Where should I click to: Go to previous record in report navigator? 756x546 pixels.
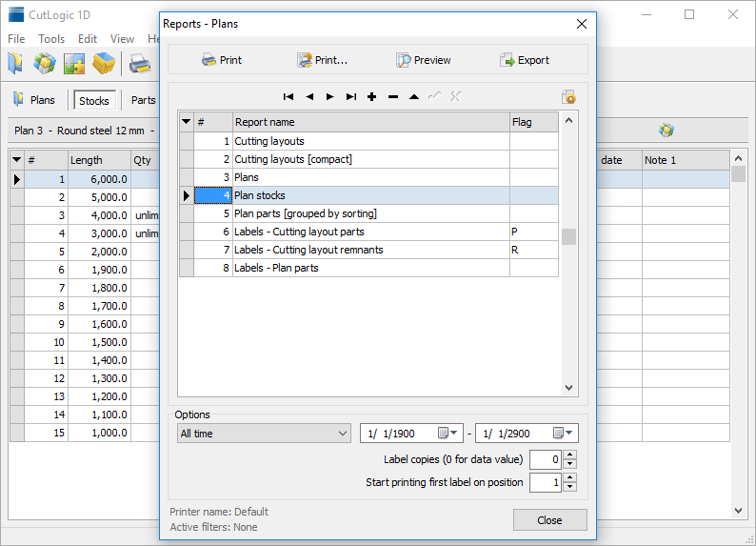click(309, 97)
